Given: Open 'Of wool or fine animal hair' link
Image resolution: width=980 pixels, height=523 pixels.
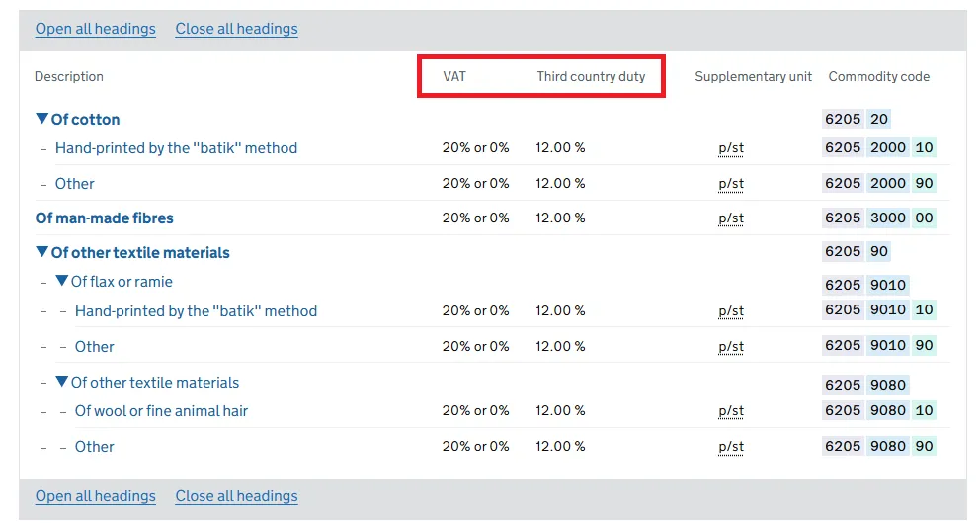Looking at the screenshot, I should click(161, 410).
